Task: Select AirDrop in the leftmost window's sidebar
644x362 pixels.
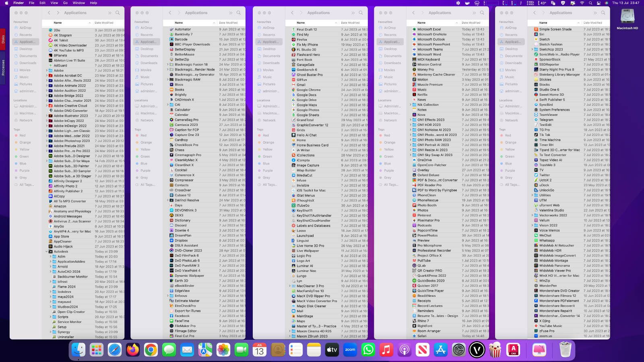Action: tap(25, 28)
